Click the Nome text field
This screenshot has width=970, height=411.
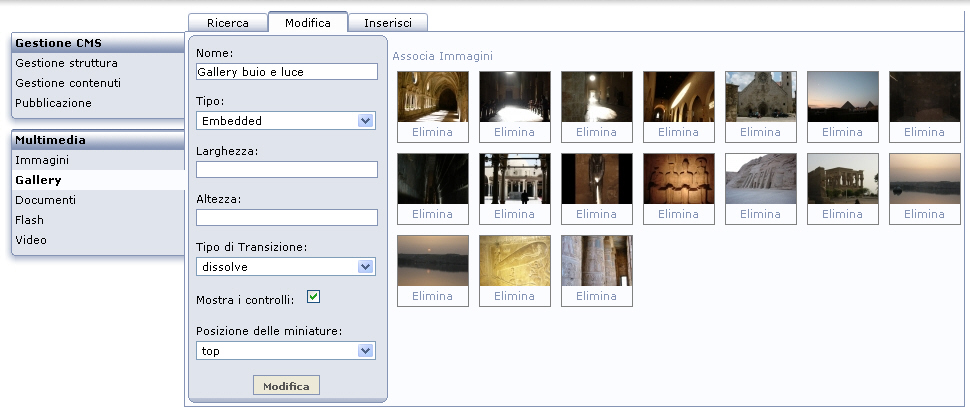[286, 72]
